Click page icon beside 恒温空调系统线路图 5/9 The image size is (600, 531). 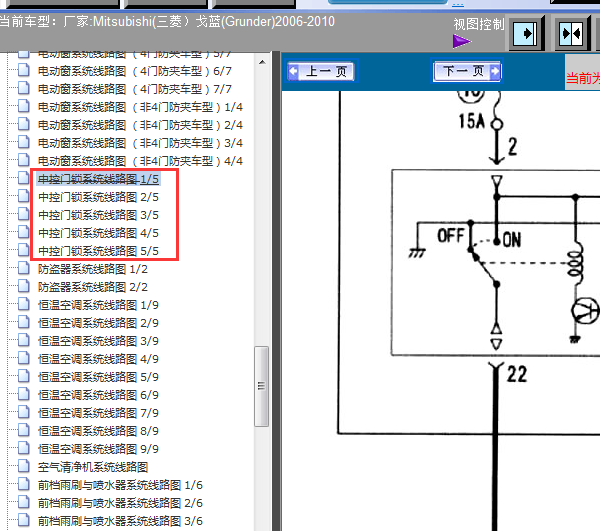pyautogui.click(x=25, y=377)
